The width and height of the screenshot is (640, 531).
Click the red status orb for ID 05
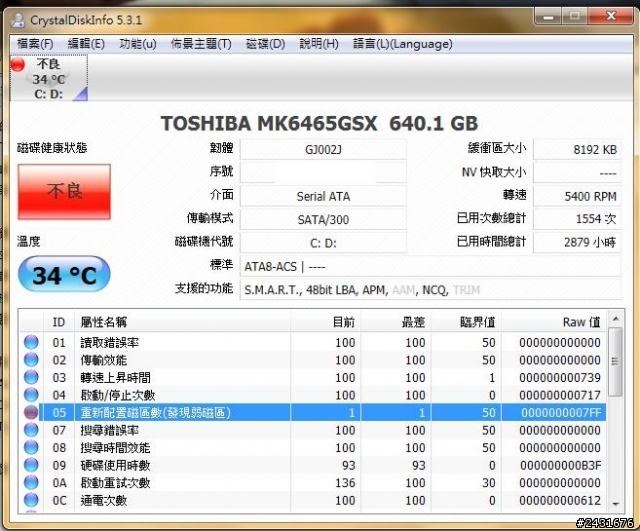(x=31, y=412)
